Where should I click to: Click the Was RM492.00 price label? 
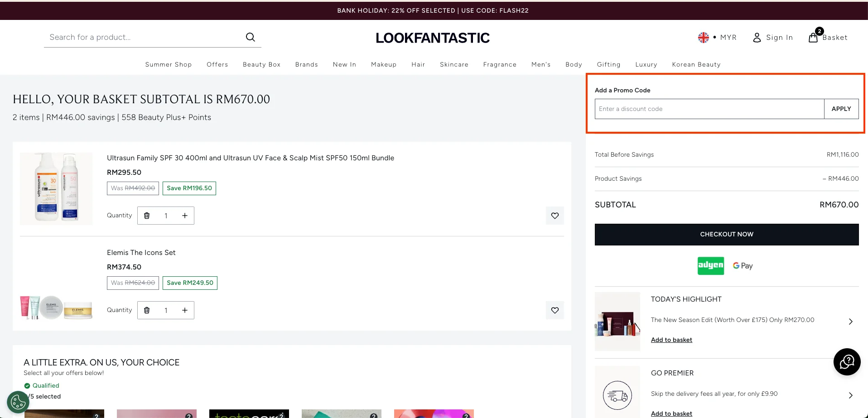point(133,188)
